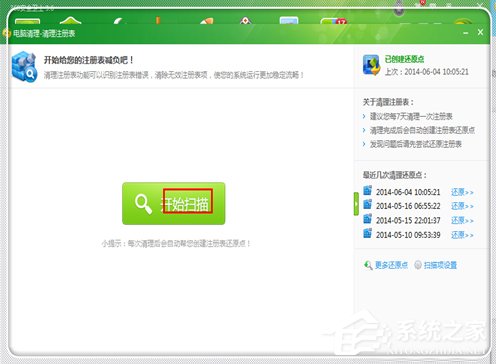
Task: Start the registry scan with 开始扫描 button
Action: click(x=174, y=203)
